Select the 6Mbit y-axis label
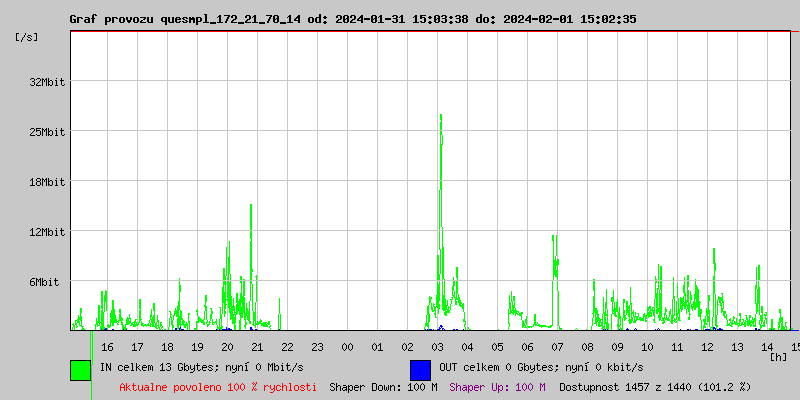The image size is (800, 400). 44,282
